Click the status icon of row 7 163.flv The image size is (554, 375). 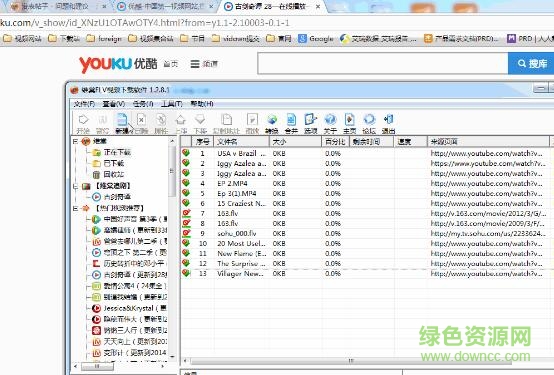pos(186,213)
